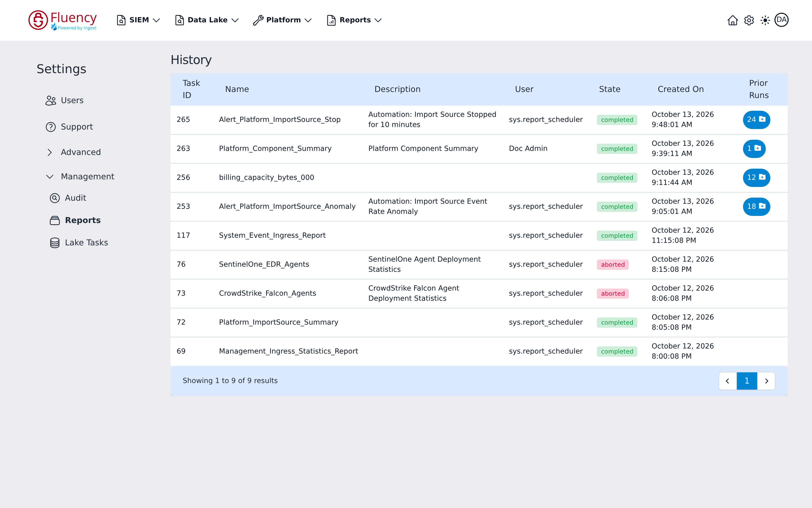Click aborted badge for SentinelOne_EDR_Agents

point(613,264)
